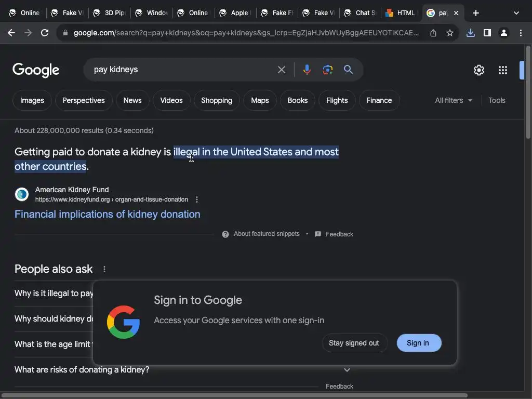Switch to Chat S browser tab
This screenshot has height=399, width=532.
(361, 13)
